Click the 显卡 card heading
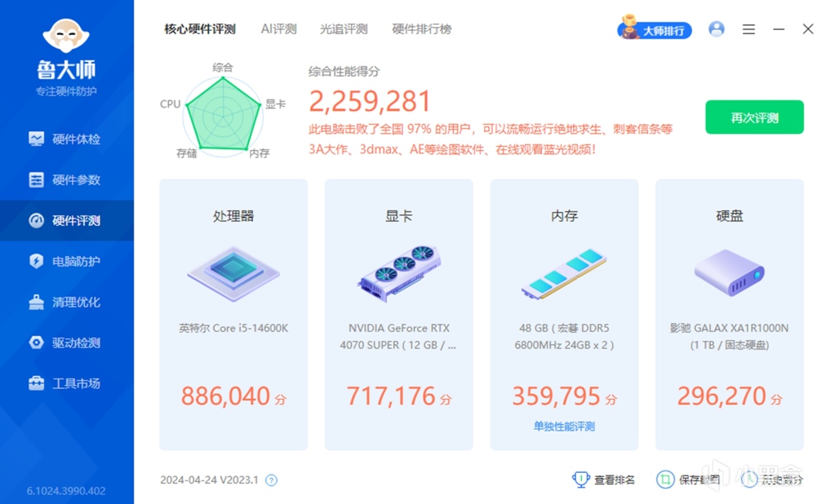 point(399,216)
